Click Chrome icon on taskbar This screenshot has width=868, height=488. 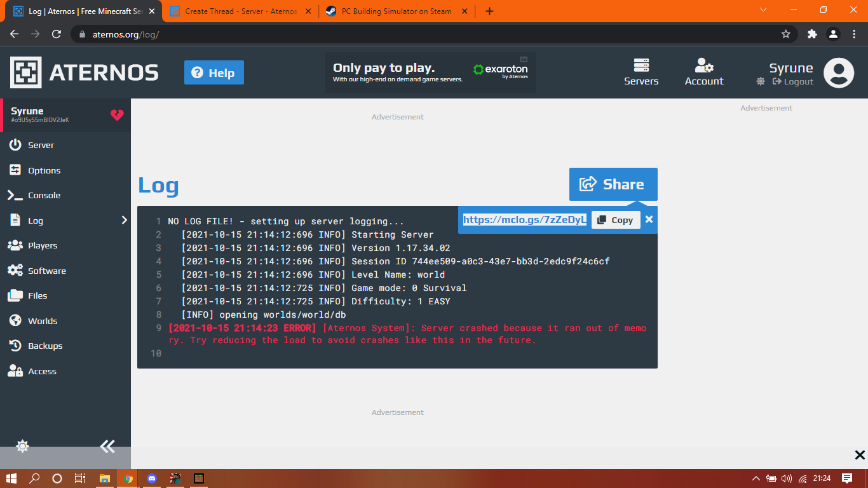click(128, 478)
